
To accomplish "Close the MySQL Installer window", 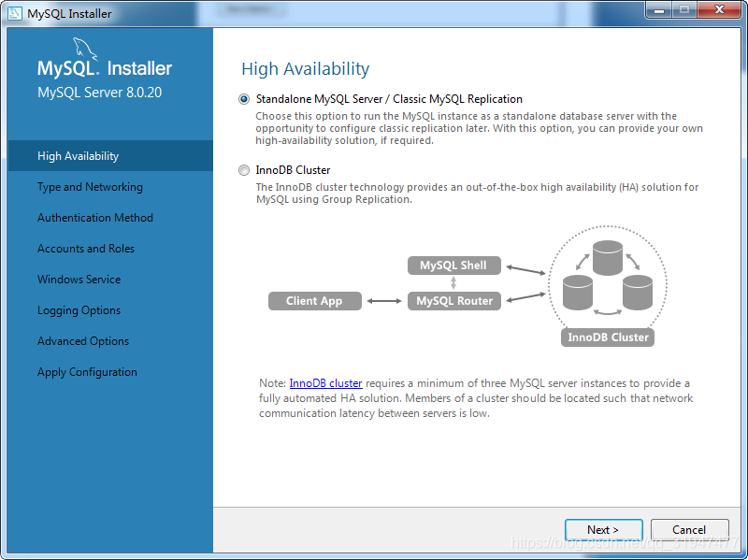I will pyautogui.click(x=719, y=10).
